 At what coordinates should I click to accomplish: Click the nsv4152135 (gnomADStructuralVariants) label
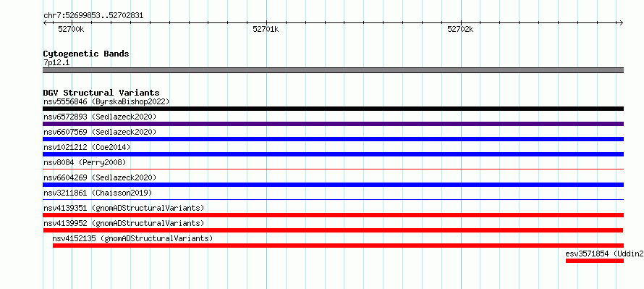pos(132,238)
